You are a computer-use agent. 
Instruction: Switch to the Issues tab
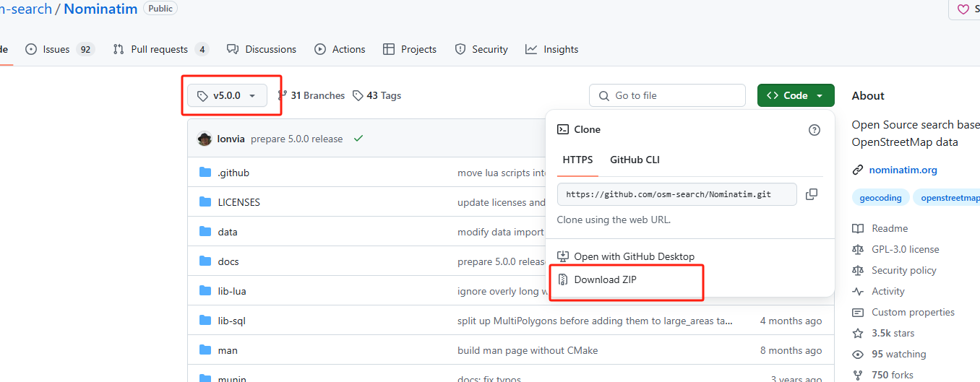coord(60,49)
